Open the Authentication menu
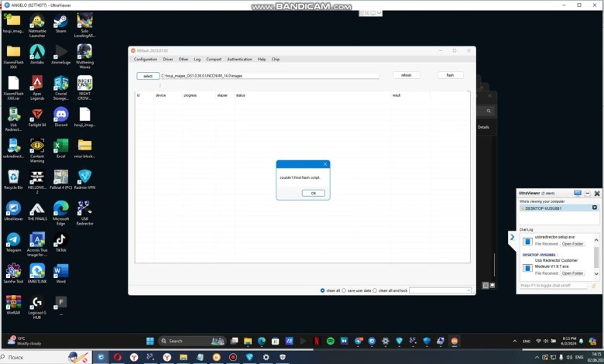 click(x=239, y=60)
